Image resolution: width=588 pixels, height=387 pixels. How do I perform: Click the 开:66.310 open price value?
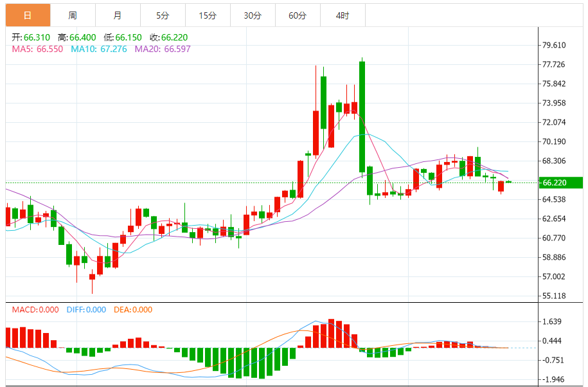point(31,37)
